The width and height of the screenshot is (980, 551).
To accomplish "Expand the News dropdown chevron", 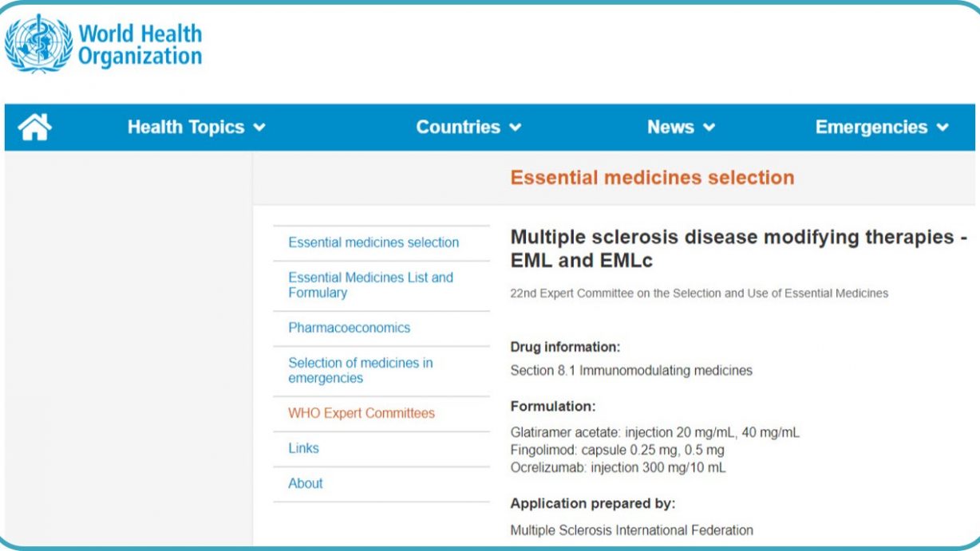I will [709, 128].
